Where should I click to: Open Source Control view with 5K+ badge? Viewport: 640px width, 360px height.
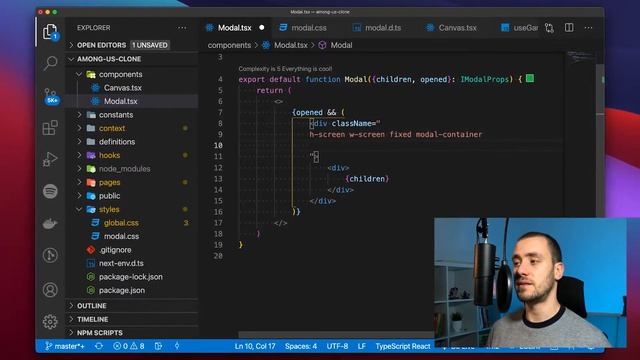[x=51, y=96]
